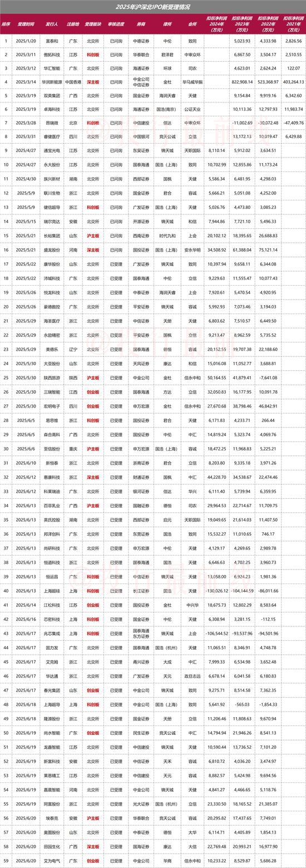Select issuer cell '科莱瑞迪'
The image size is (306, 868).
[x=52, y=492]
